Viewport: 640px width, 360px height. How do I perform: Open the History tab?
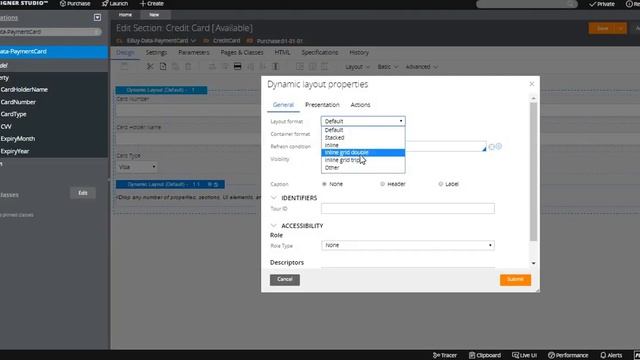pyautogui.click(x=359, y=52)
